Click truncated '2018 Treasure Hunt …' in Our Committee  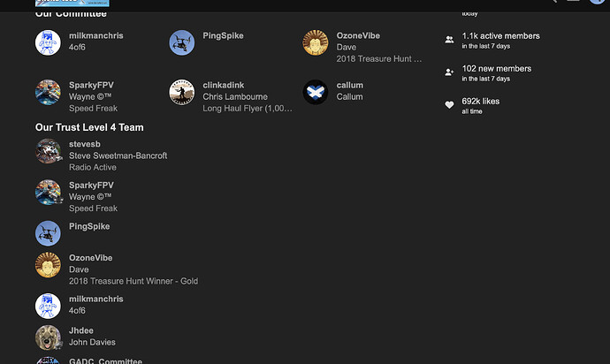click(379, 58)
